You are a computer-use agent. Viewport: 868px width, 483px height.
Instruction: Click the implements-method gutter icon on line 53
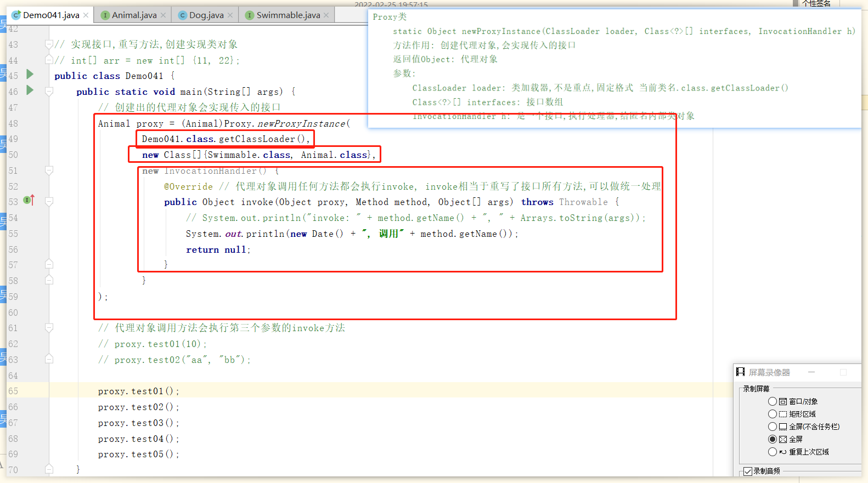click(x=29, y=200)
